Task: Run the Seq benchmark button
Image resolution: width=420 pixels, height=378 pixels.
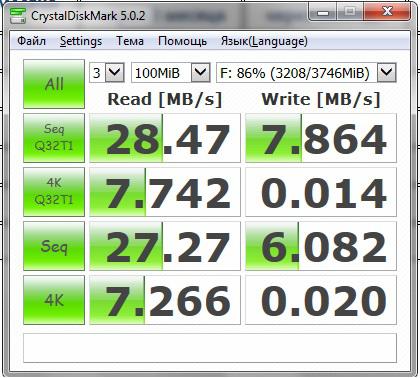Action: click(54, 246)
